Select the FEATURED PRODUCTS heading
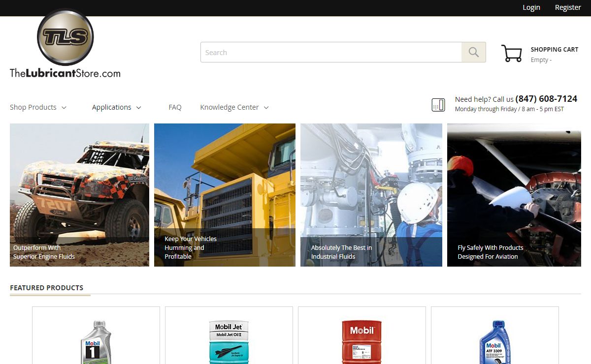 [47, 288]
